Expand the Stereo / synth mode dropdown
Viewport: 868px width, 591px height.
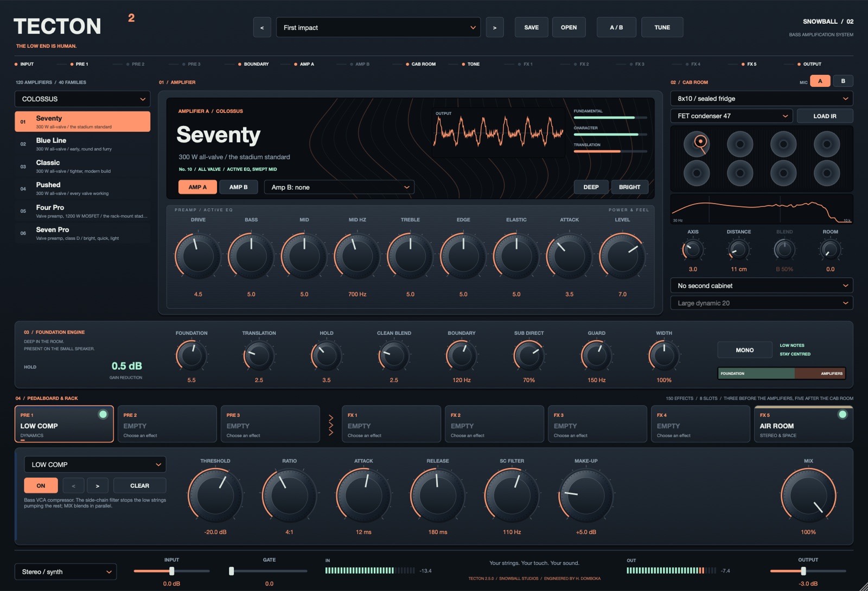point(66,571)
